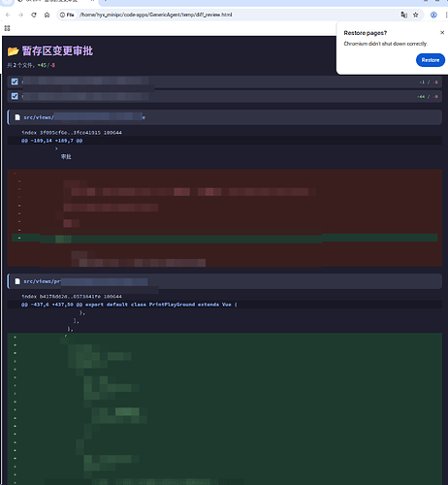
Task: Click the second file row showing +44 count
Action: pyautogui.click(x=224, y=97)
